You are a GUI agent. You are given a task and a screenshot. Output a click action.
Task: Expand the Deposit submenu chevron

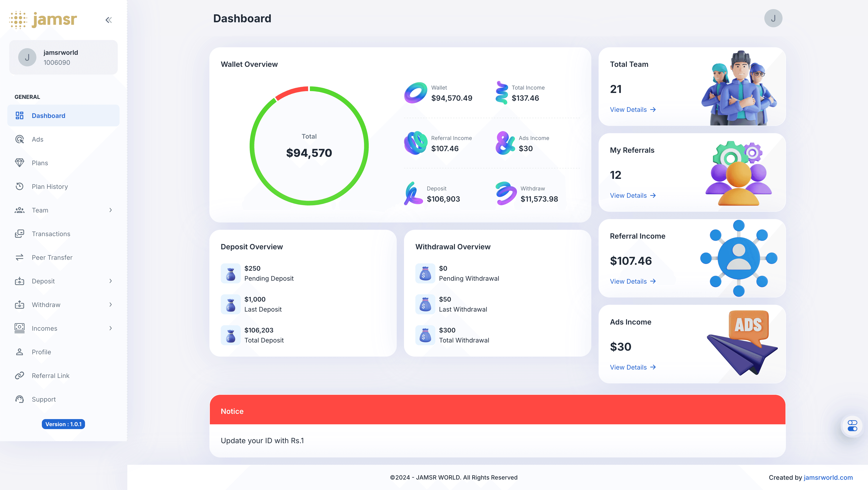(x=110, y=281)
